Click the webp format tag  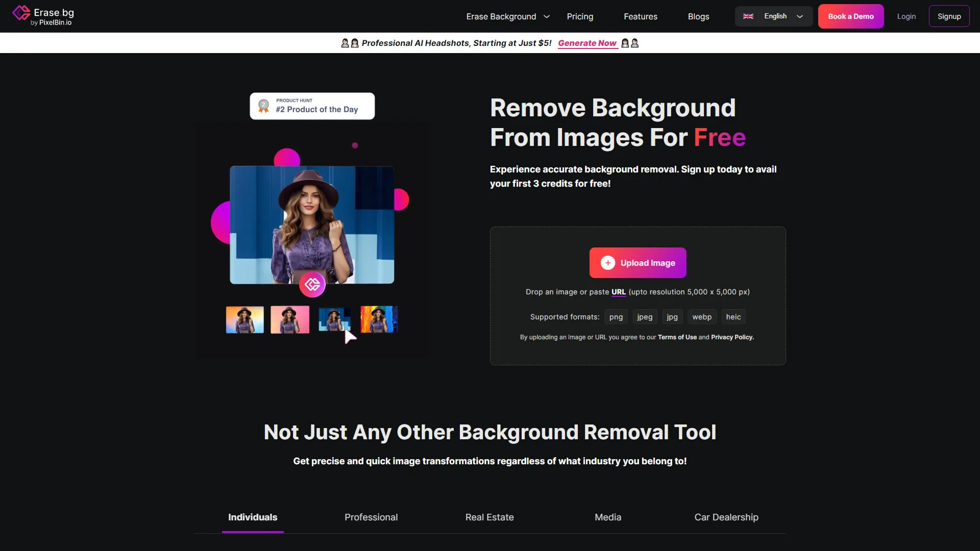click(x=702, y=317)
